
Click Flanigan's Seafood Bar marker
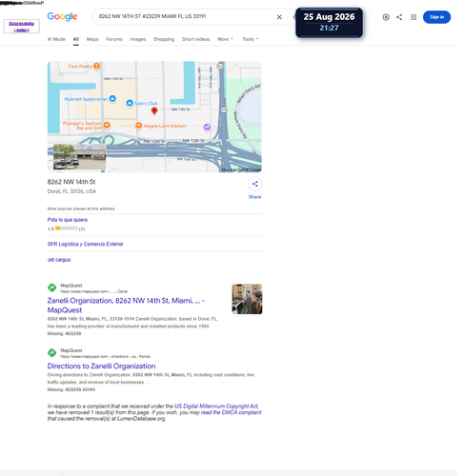[107, 126]
